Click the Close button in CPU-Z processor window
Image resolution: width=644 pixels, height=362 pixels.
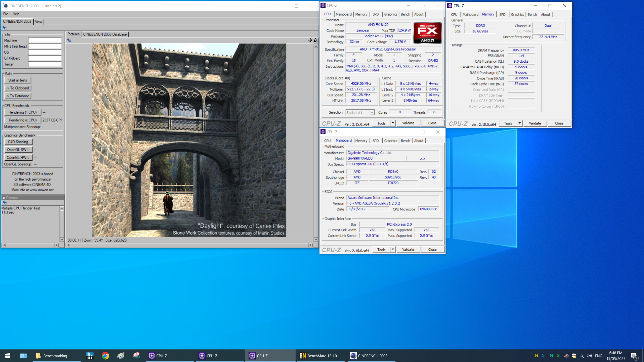pyautogui.click(x=432, y=123)
